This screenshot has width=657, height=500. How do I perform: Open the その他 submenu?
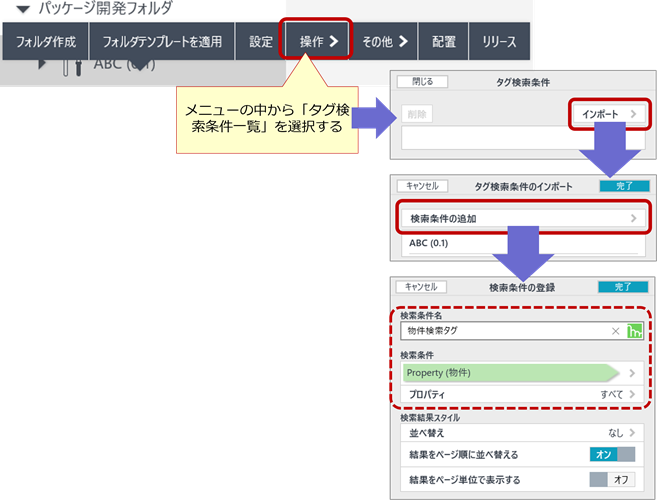click(383, 41)
